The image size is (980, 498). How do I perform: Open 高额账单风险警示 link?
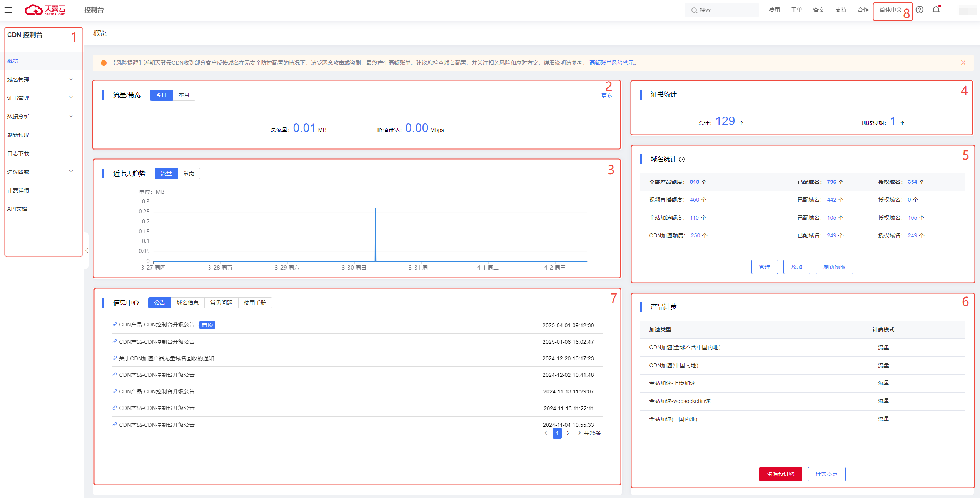[x=612, y=63]
